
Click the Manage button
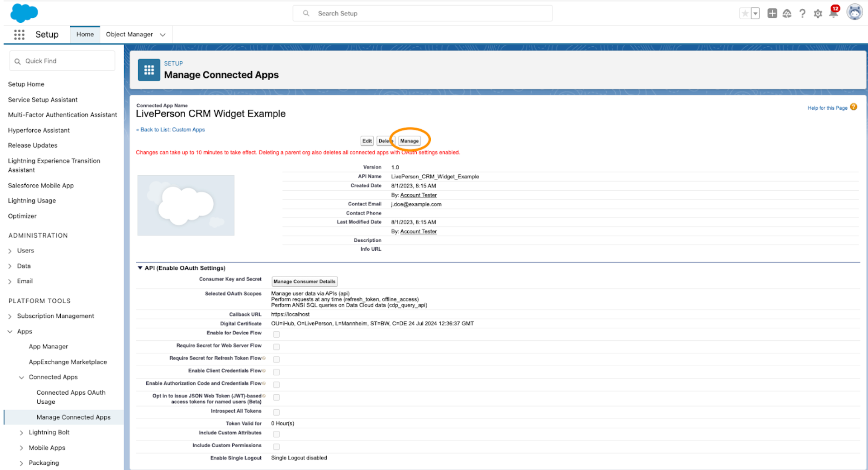coord(409,141)
